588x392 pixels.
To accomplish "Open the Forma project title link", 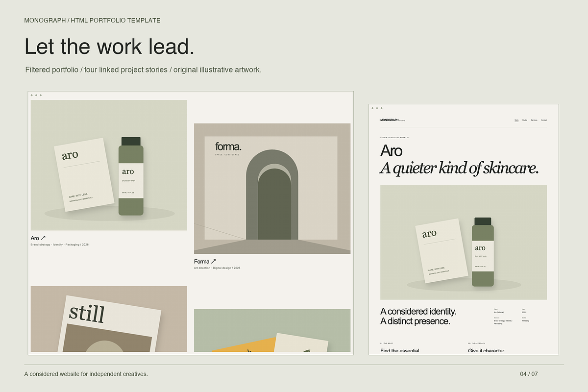I will 202,262.
